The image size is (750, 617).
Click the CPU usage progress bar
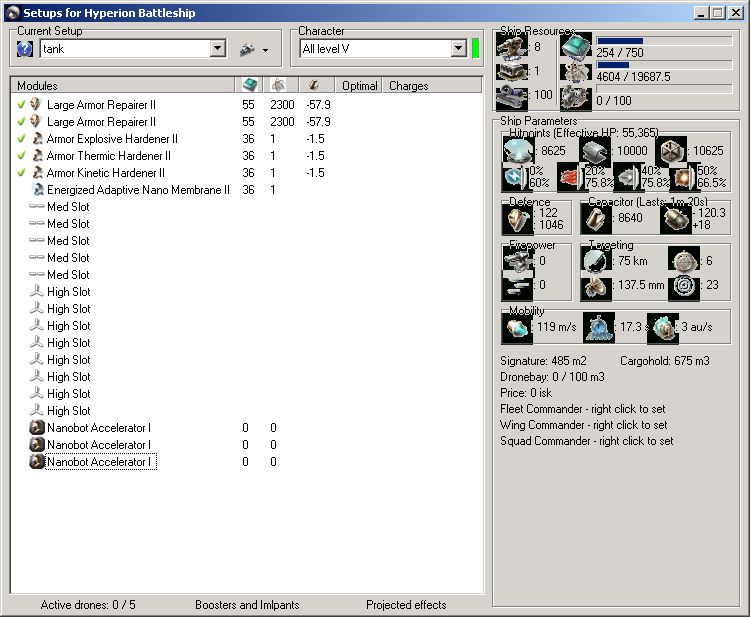[x=664, y=41]
